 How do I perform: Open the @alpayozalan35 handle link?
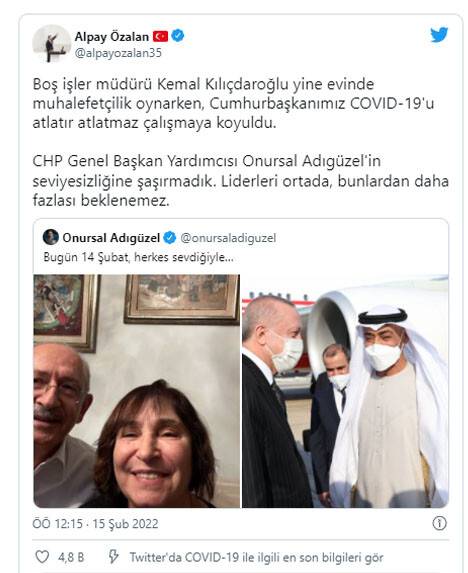[118, 53]
